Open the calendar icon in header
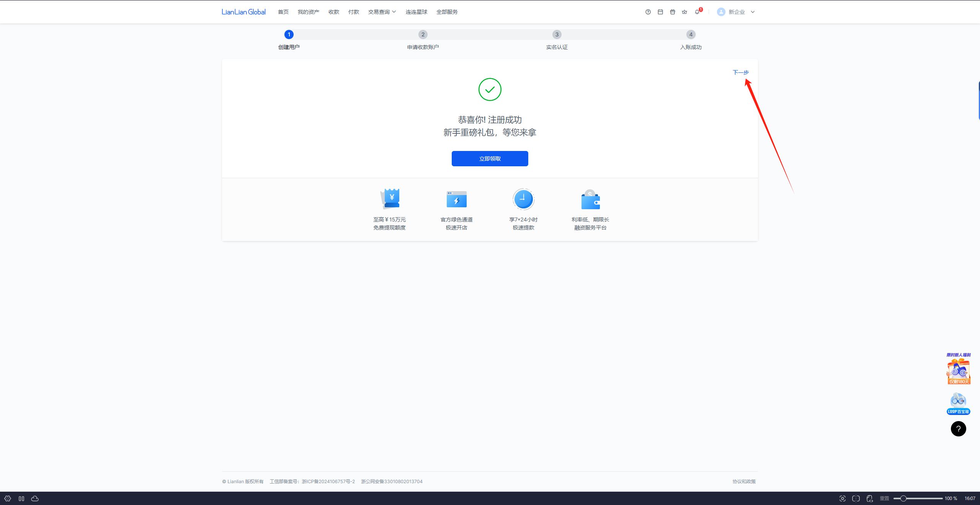 tap(660, 12)
